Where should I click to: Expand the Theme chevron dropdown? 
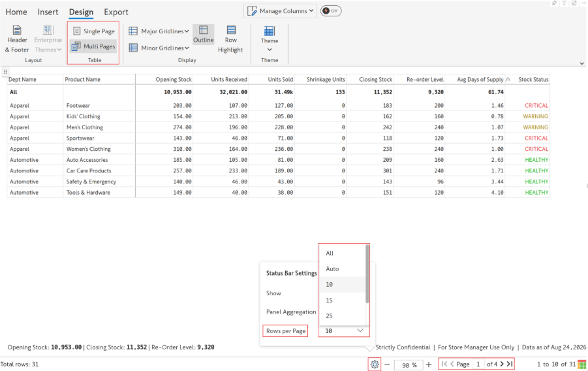(x=270, y=50)
